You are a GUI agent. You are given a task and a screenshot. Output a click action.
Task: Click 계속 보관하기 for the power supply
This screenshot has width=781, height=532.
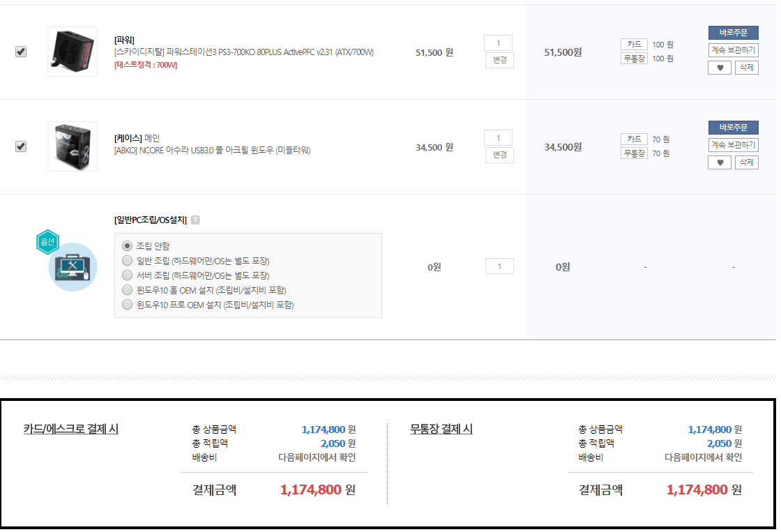[733, 50]
